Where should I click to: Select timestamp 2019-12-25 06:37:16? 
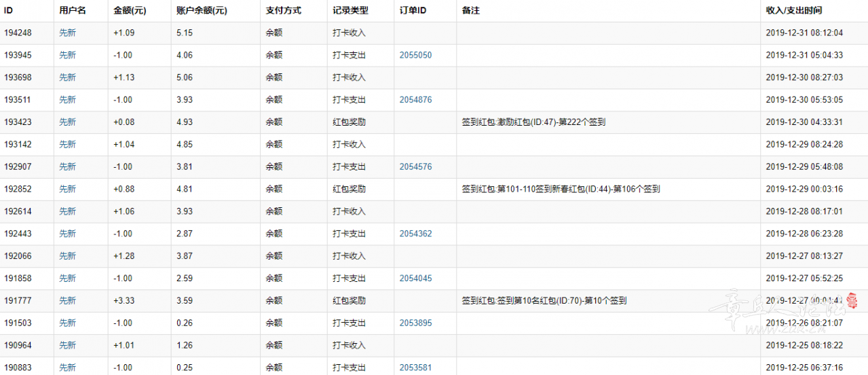pyautogui.click(x=804, y=368)
